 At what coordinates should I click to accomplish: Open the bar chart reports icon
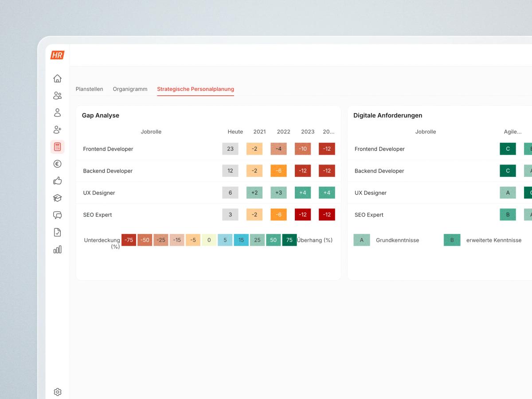57,250
